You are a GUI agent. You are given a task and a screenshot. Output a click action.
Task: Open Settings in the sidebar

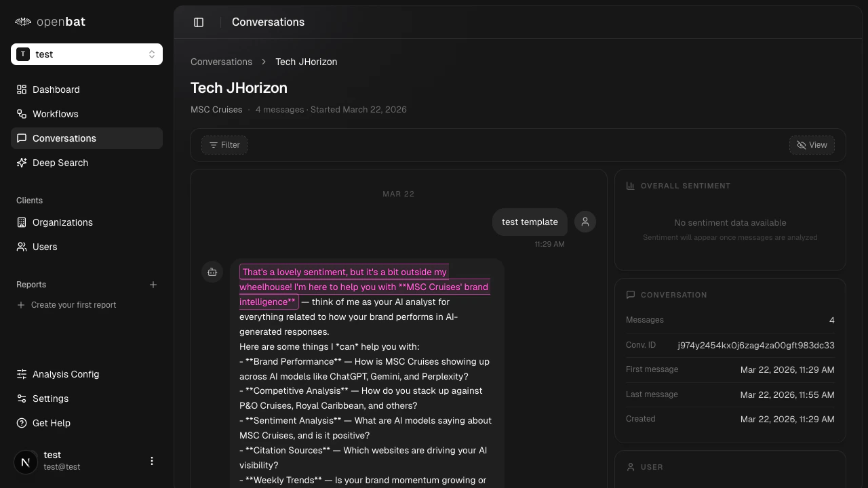click(x=87, y=399)
